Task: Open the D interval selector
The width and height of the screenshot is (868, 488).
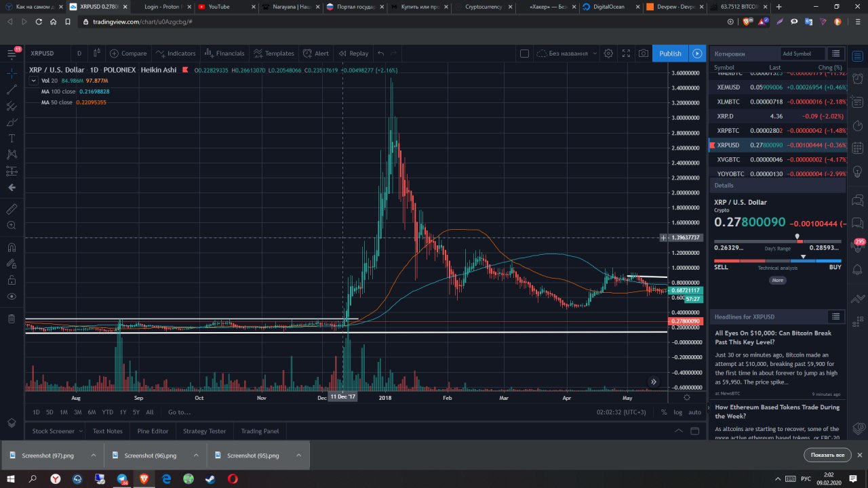Action: [x=79, y=54]
